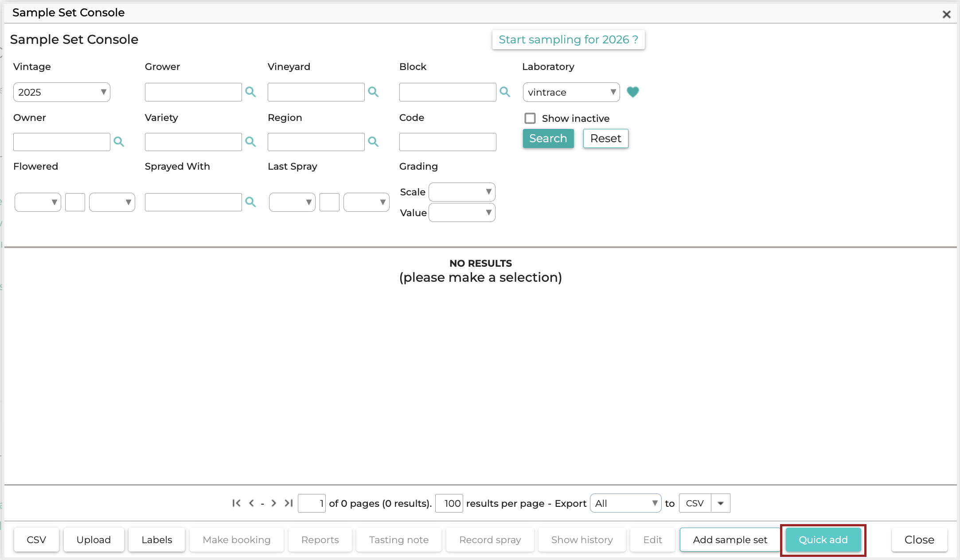Open the Laboratory vintrace dropdown
The height and width of the screenshot is (560, 960).
coord(571,92)
